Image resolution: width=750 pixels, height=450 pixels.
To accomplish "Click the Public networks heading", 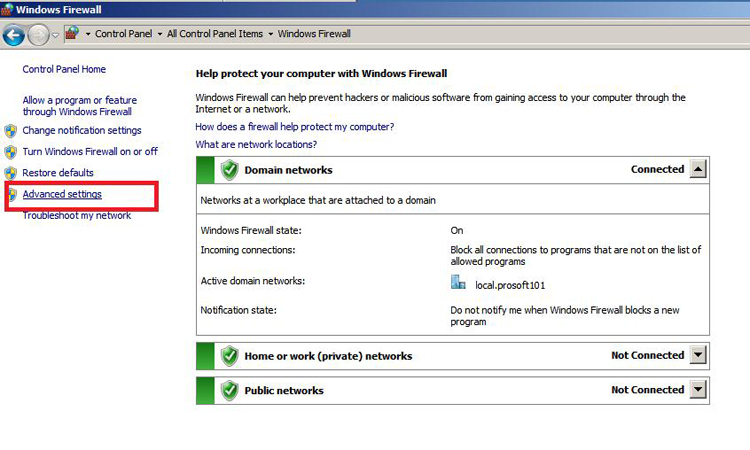I will [284, 391].
